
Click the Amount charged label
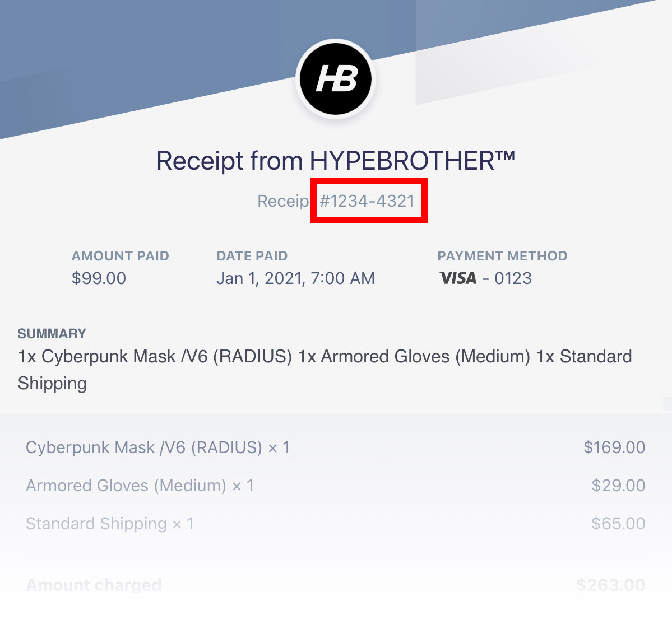94,585
